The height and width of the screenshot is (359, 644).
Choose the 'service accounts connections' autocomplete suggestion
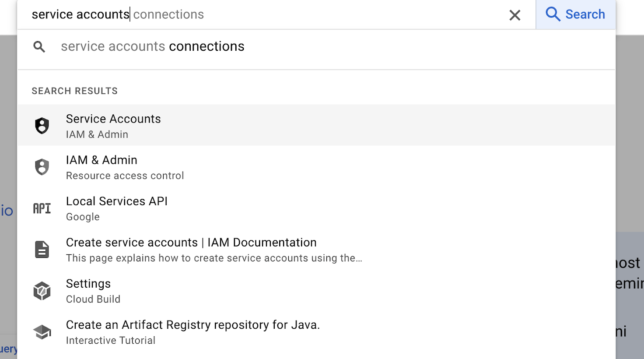tap(152, 46)
